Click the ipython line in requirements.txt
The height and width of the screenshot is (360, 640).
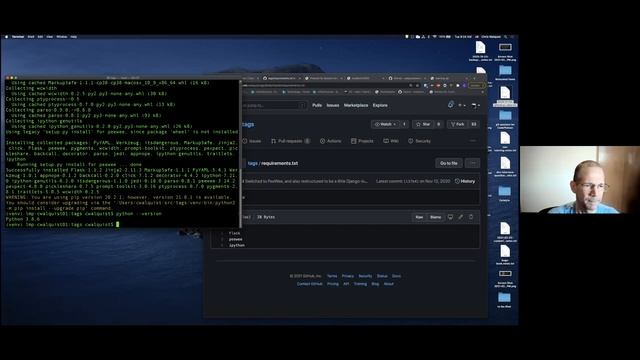237,245
